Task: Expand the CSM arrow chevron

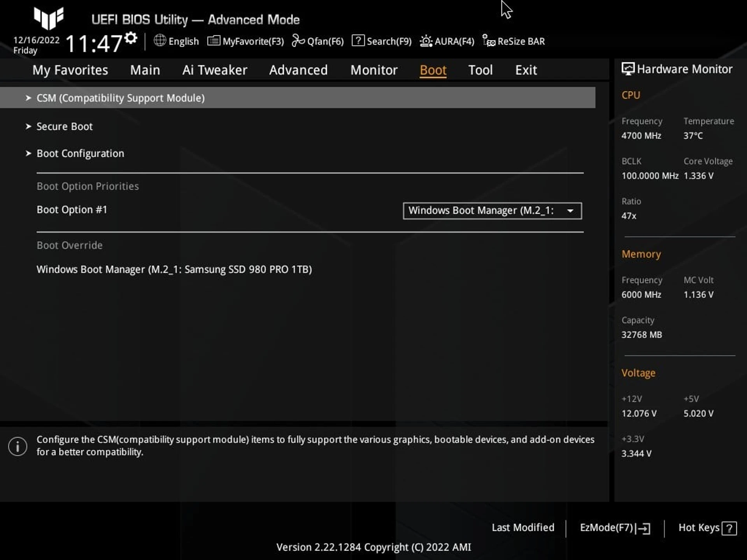Action: point(28,98)
